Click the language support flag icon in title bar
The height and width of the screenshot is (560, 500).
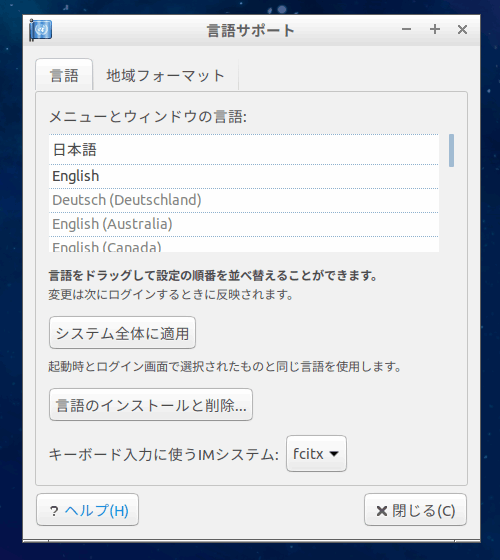tap(41, 30)
